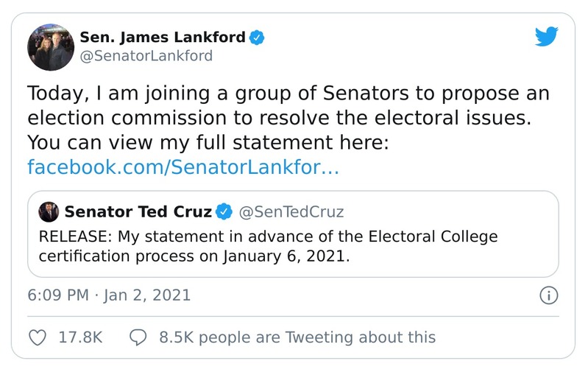The width and height of the screenshot is (588, 375).
Task: Open the quoted tweet's RELEASE statement text
Action: click(268, 237)
